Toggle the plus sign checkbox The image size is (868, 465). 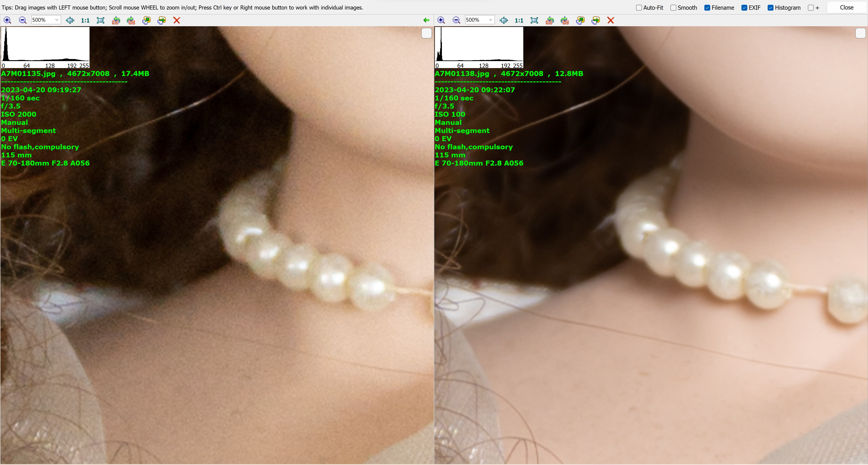[x=811, y=8]
